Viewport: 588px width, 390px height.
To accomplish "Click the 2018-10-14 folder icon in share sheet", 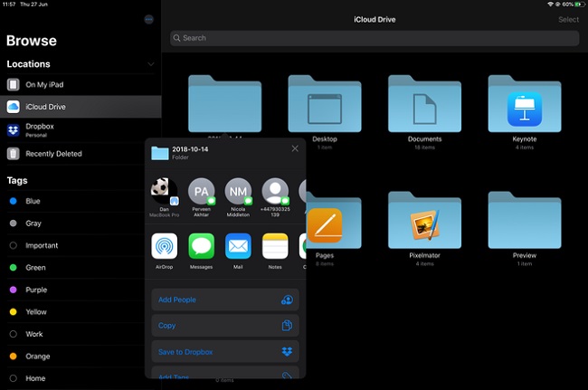I will point(160,153).
